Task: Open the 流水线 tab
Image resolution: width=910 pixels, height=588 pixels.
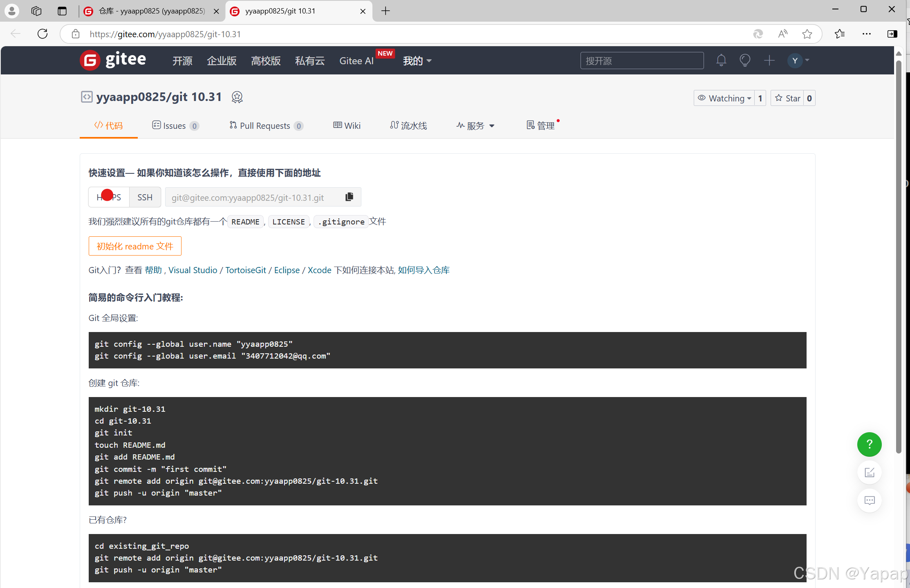Action: pos(408,126)
